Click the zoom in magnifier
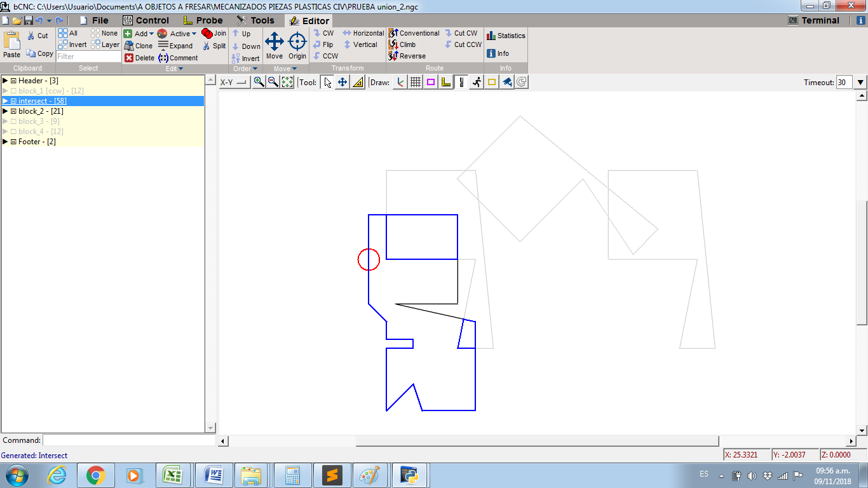Viewport: 868px width, 488px height. coord(259,82)
